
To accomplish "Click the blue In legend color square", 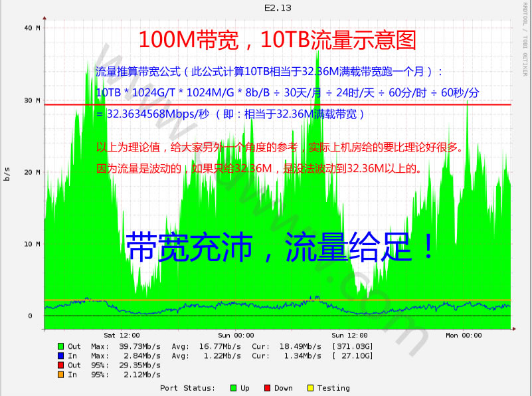I will 60,356.
